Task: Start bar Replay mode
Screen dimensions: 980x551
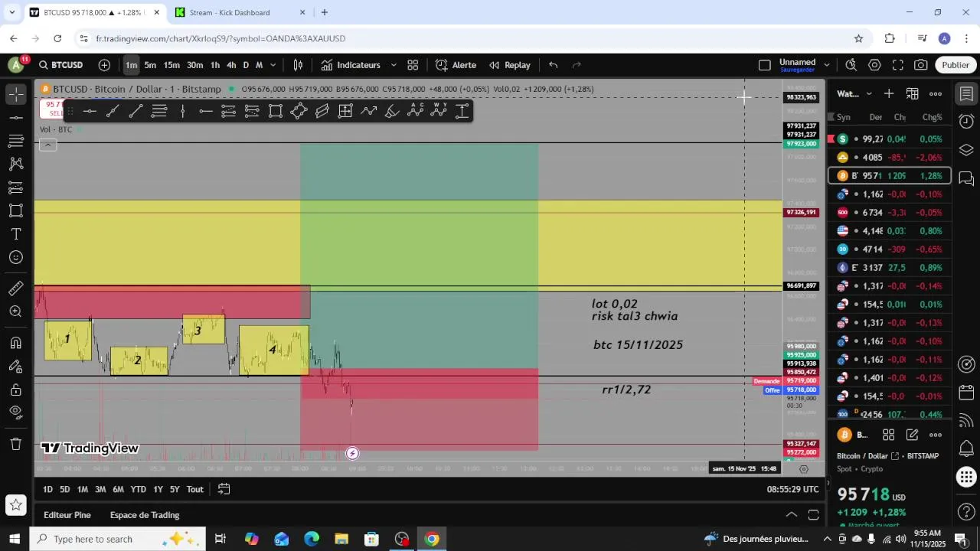Action: point(510,65)
